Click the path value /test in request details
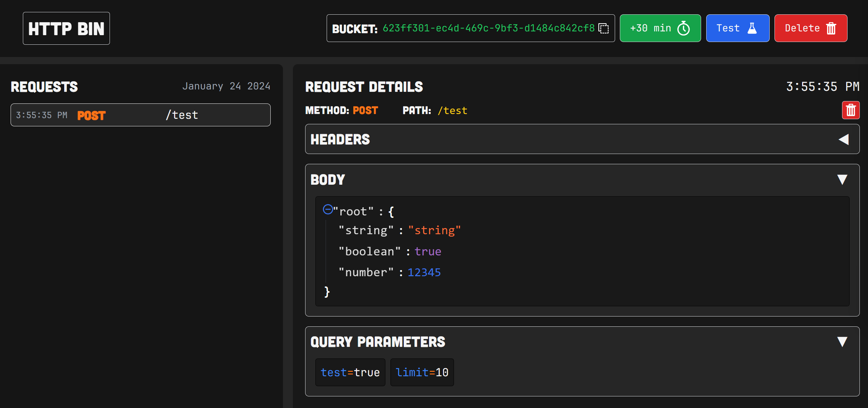The image size is (868, 408). coord(452,111)
